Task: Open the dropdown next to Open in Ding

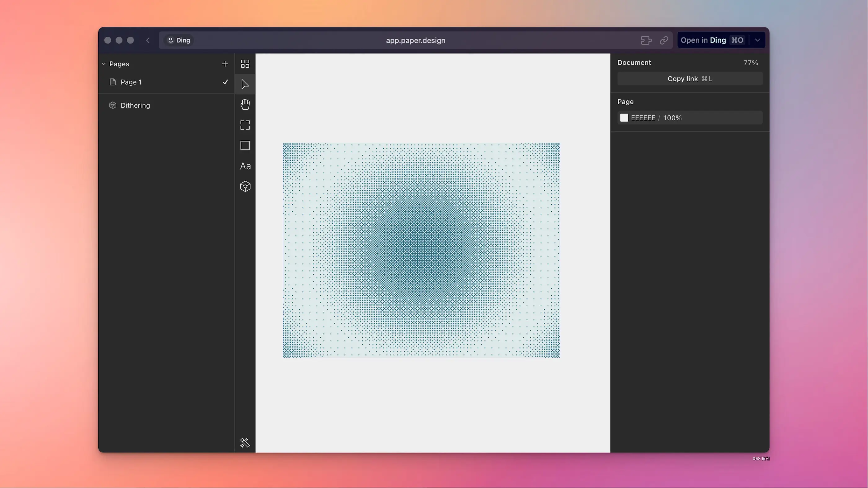Action: [x=757, y=40]
